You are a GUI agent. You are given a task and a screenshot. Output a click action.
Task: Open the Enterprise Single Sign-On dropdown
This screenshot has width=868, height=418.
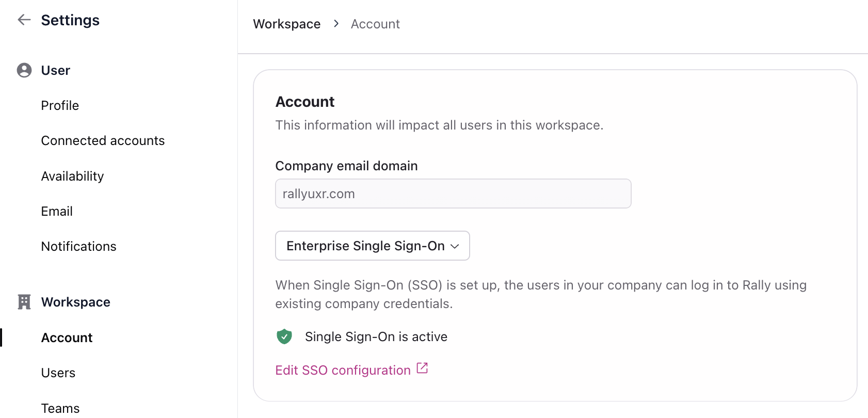click(x=372, y=246)
